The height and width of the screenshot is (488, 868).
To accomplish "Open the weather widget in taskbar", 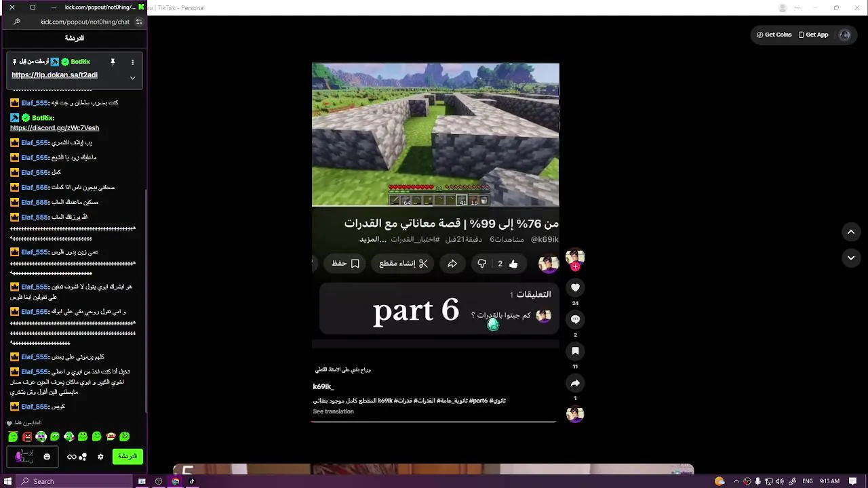I will click(x=719, y=481).
